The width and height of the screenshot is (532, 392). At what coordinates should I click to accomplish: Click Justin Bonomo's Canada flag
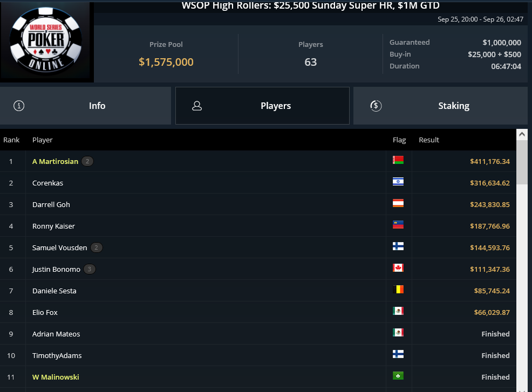398,268
